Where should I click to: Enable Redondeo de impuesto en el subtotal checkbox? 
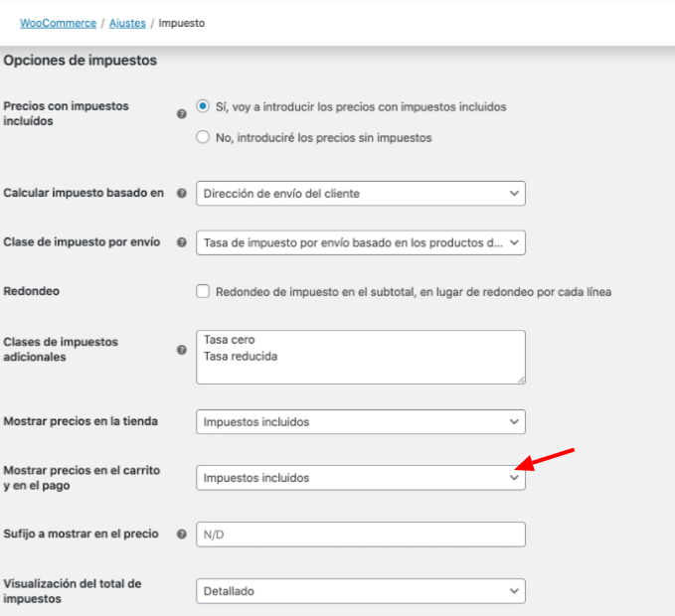[203, 291]
